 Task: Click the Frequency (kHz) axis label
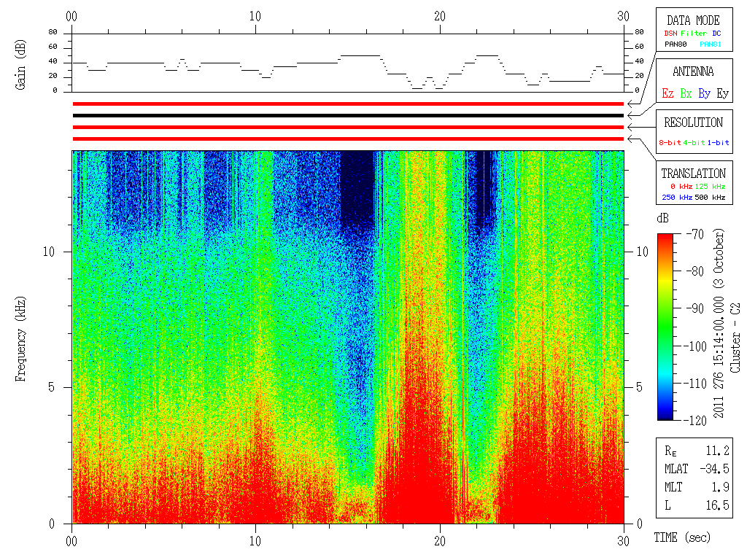click(x=20, y=339)
